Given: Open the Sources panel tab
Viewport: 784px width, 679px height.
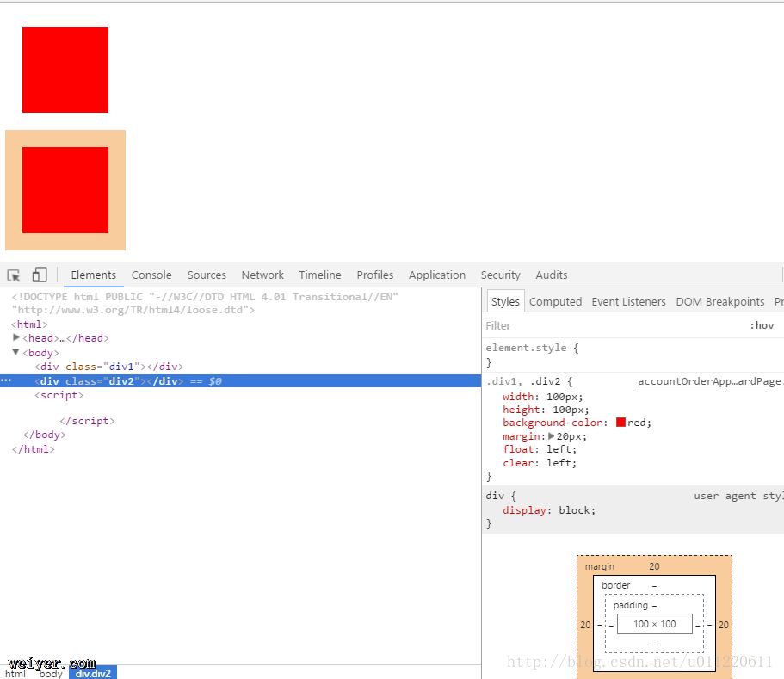Looking at the screenshot, I should coord(207,275).
